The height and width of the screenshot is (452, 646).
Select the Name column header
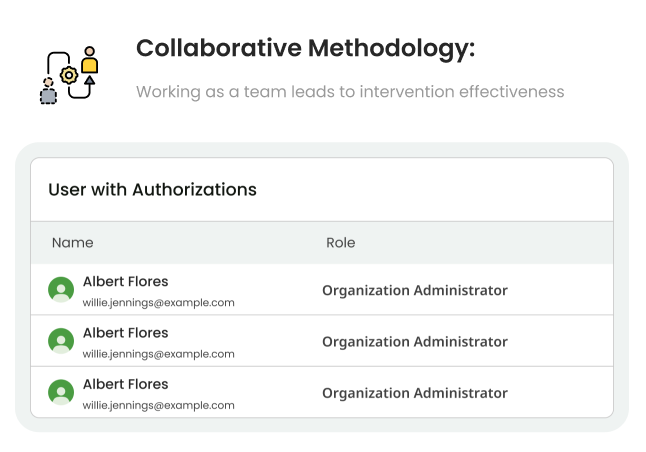pyautogui.click(x=72, y=243)
